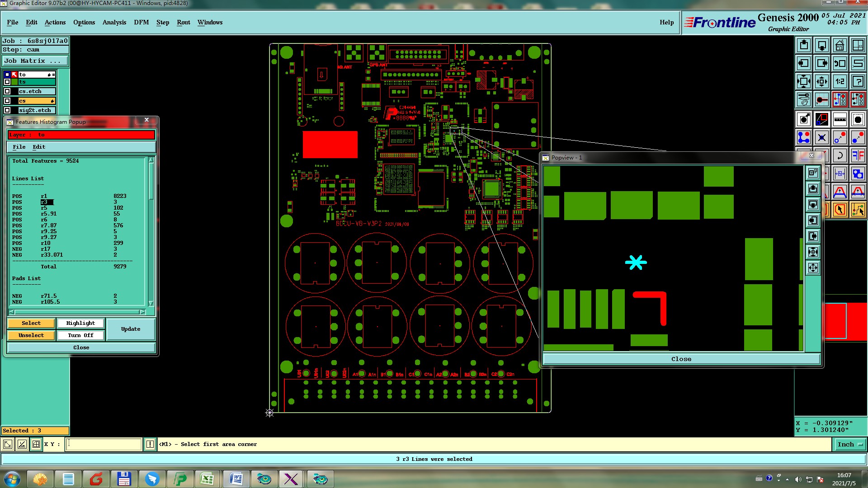Screen dimensions: 868x488
Task: Click the green color swatch of ts layer
Action: coord(14,82)
